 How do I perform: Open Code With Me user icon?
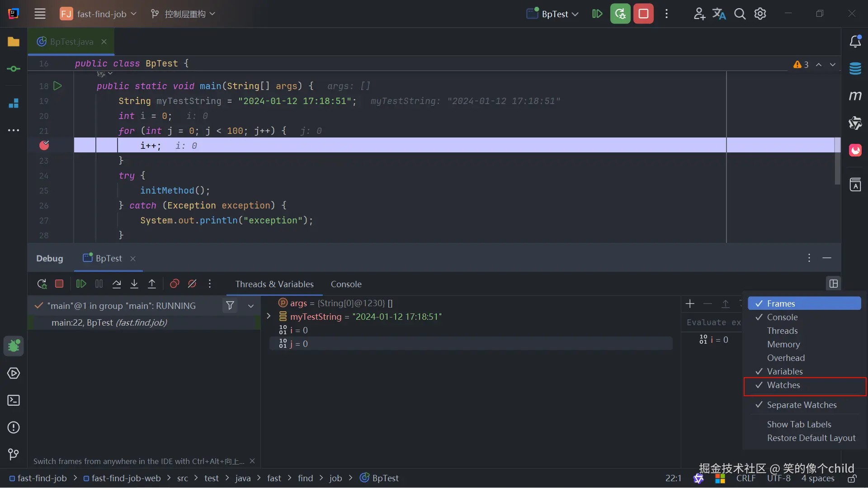699,14
